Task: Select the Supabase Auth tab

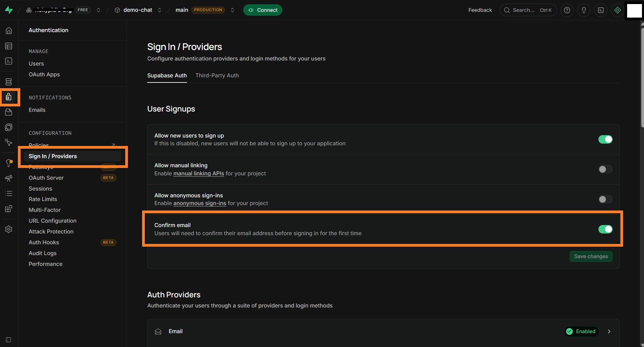Action: tap(167, 75)
